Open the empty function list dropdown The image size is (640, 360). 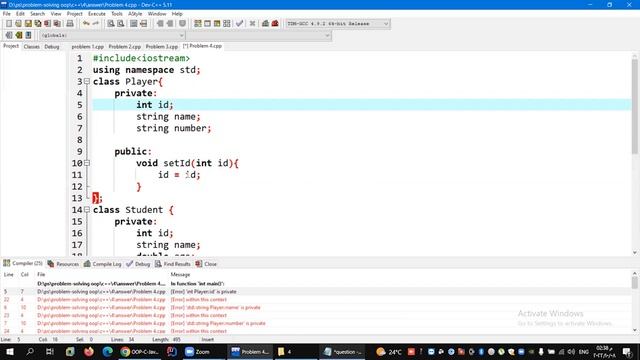pyautogui.click(x=259, y=36)
